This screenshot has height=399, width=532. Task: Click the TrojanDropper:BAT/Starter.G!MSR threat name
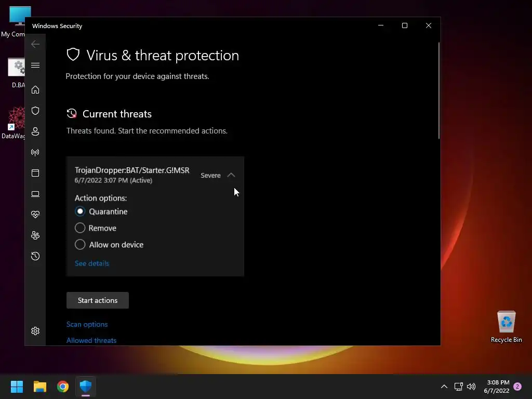pos(132,170)
